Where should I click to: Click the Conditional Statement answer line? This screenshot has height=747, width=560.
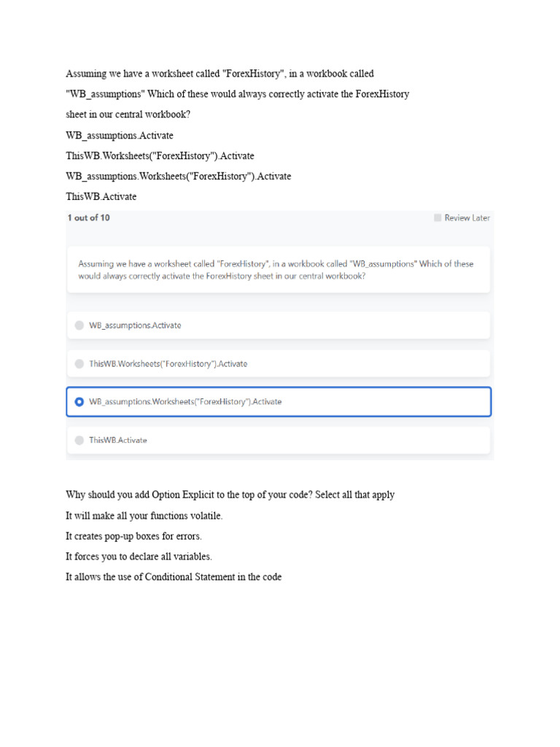click(x=174, y=577)
